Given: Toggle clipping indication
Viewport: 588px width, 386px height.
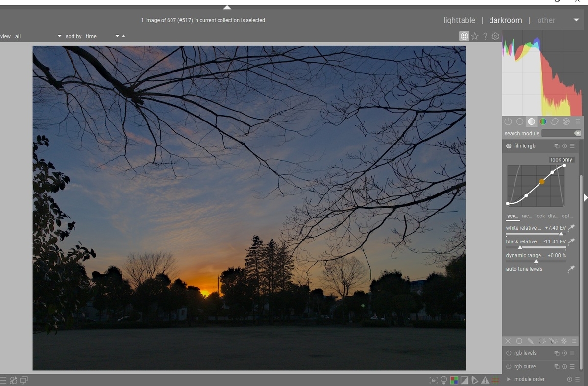Looking at the screenshot, I should tap(465, 380).
